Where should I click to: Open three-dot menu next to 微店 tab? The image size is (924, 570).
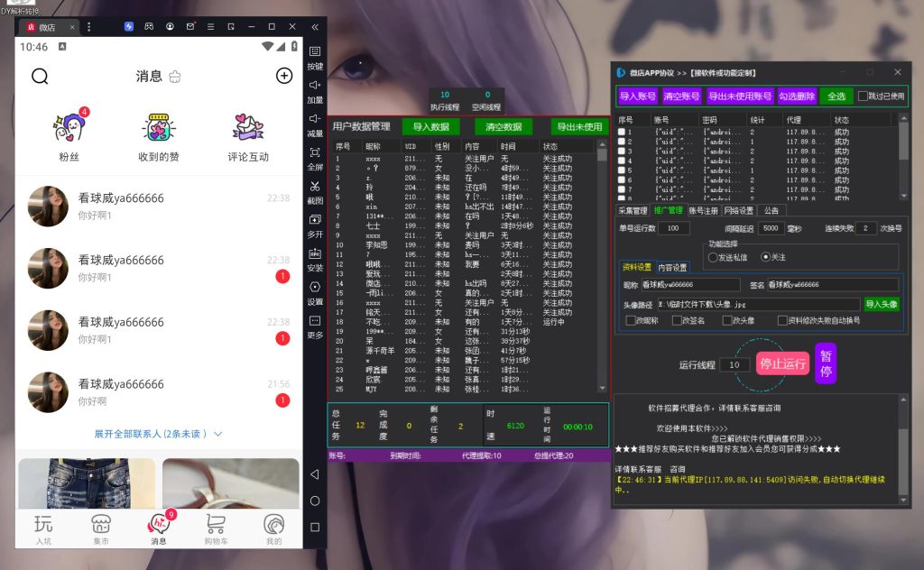(89, 26)
